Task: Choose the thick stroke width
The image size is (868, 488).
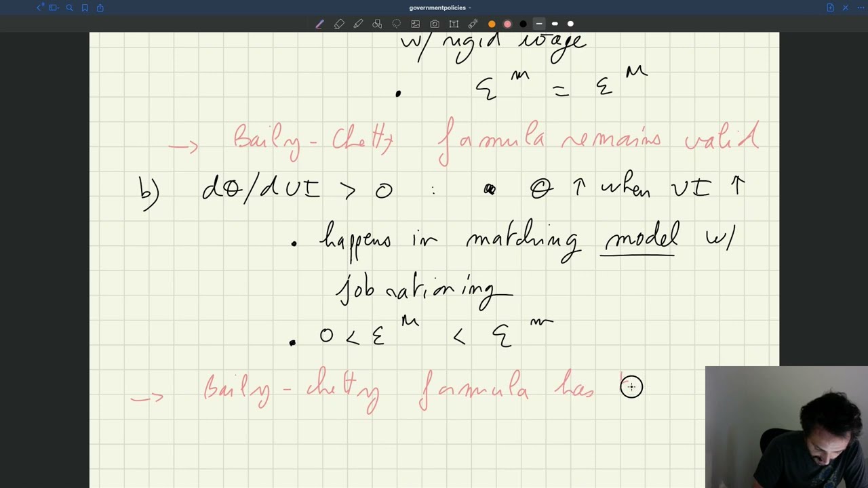Action: point(570,24)
